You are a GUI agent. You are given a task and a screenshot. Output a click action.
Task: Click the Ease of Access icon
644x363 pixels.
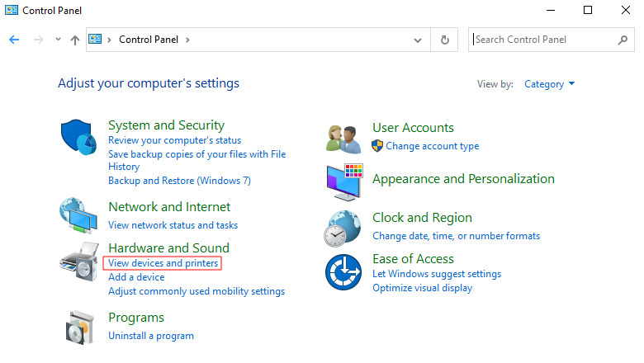[x=343, y=271]
